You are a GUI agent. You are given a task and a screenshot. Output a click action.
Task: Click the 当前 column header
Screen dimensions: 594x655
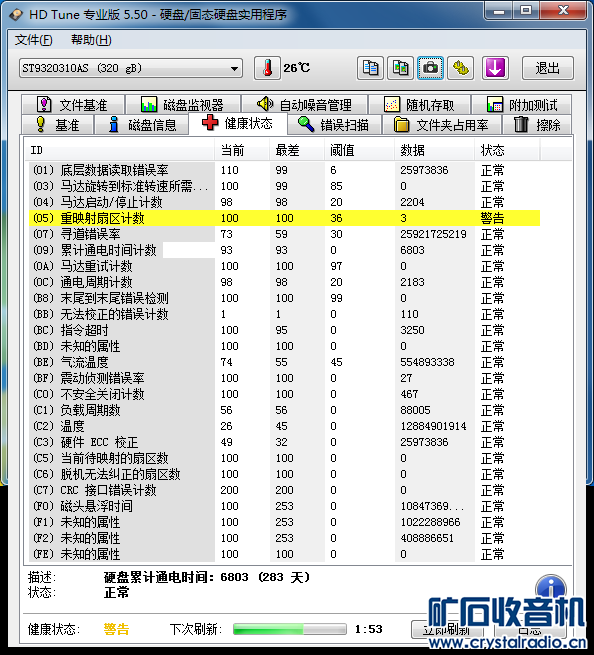click(x=242, y=150)
